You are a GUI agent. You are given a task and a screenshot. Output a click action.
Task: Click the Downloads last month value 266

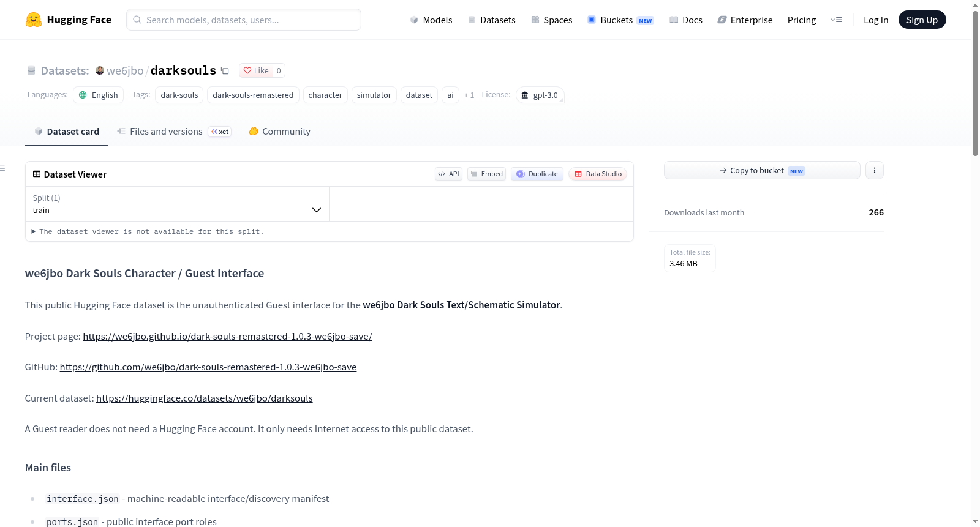(876, 212)
